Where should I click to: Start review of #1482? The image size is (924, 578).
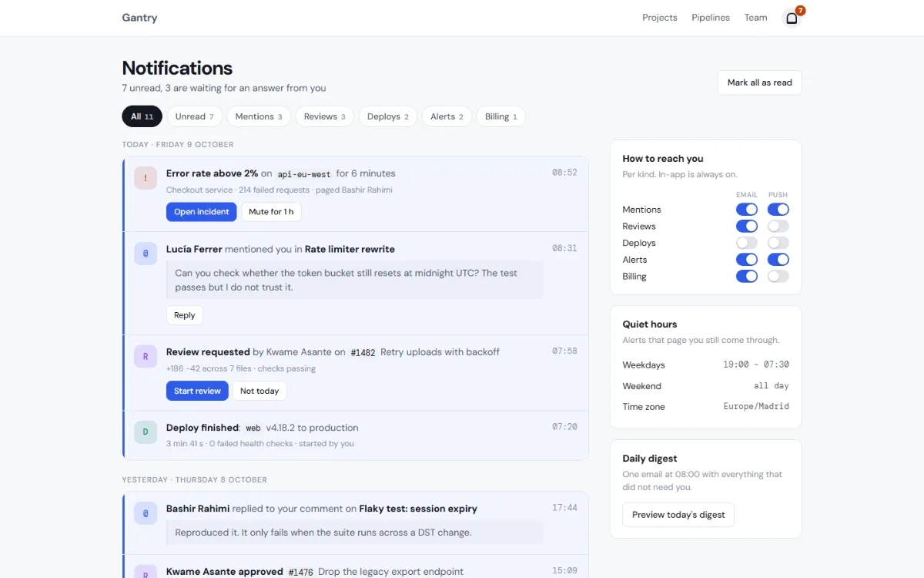click(197, 391)
